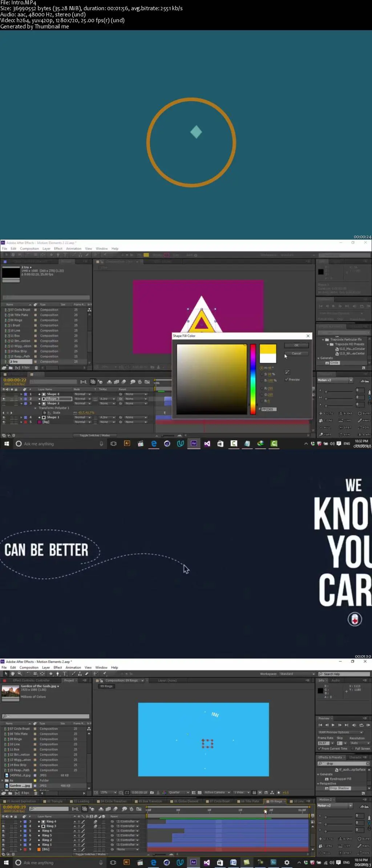
Task: Toggle Full Screen checkbox in Preview panel
Action: click(353, 748)
